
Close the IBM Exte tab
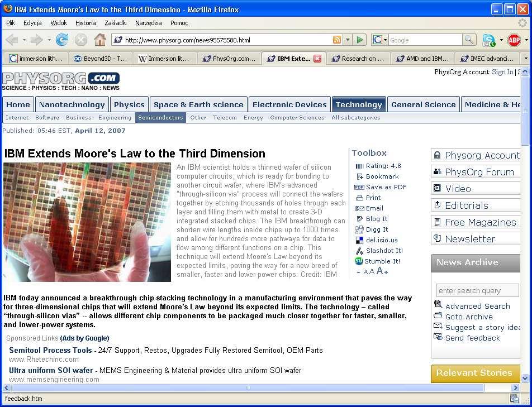317,59
